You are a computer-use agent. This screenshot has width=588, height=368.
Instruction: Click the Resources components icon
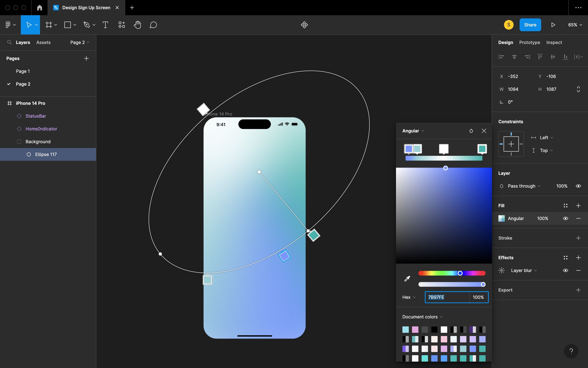pos(121,25)
